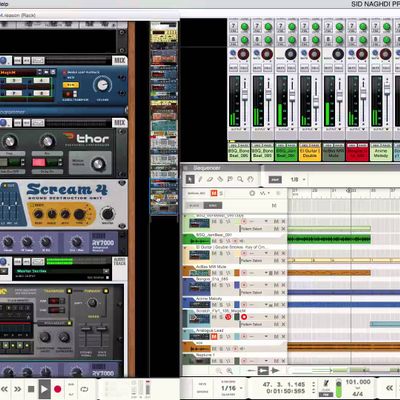This screenshot has width=400, height=400.
Task: Click the Scream 4 device title in rack
Action: [67, 190]
